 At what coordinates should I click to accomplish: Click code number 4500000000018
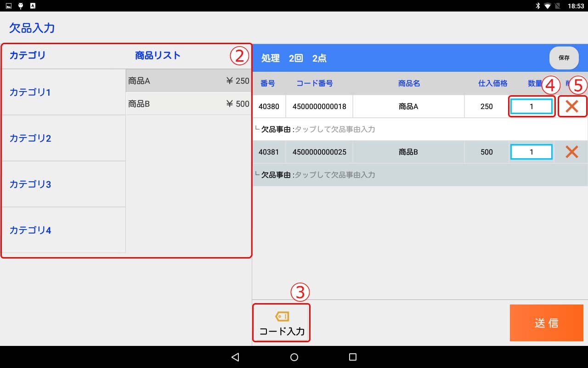click(319, 107)
